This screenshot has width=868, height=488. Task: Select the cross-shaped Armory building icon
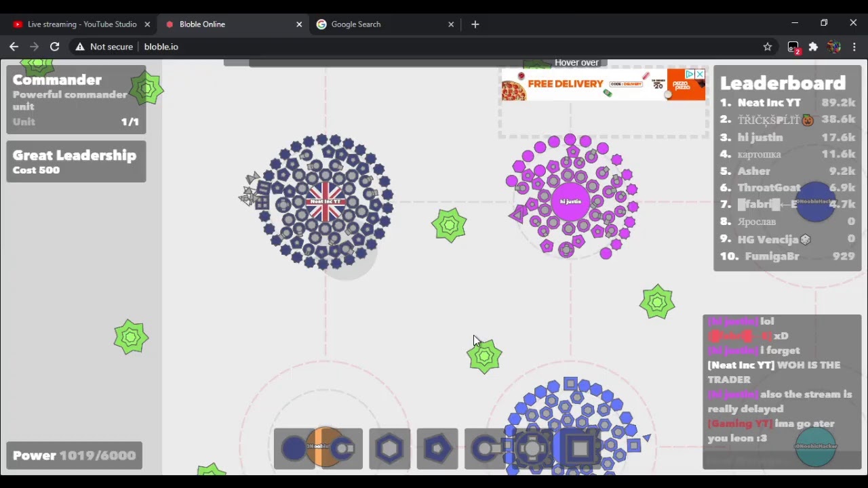(532, 449)
